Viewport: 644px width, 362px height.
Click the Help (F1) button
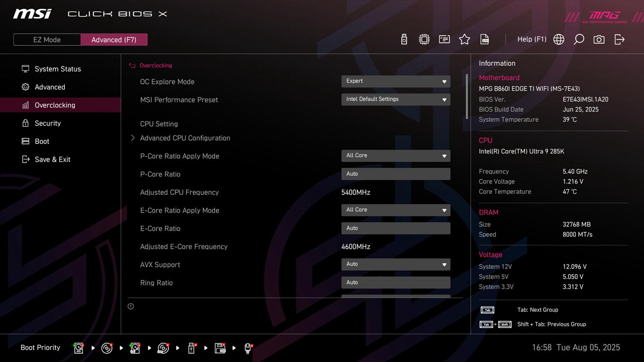532,39
